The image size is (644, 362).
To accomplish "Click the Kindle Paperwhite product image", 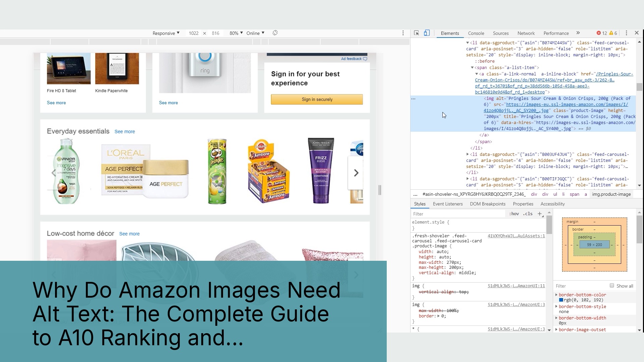I will pyautogui.click(x=117, y=68).
